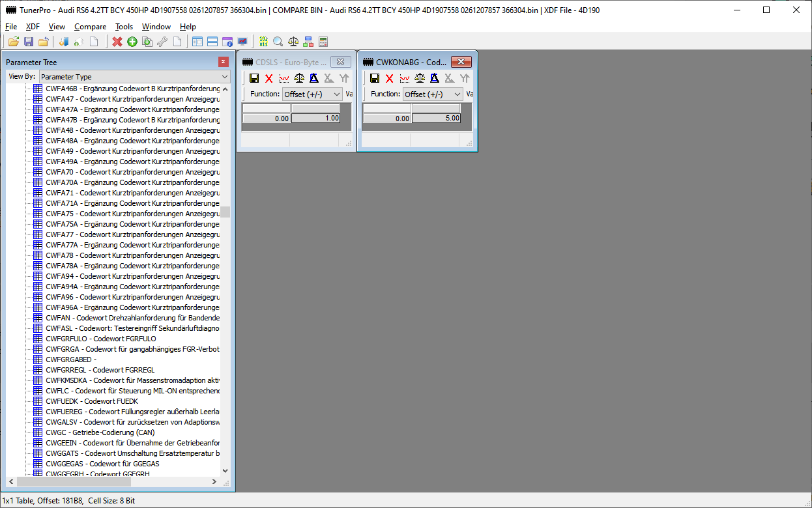Open the View By parameter type dropdown

(134, 77)
